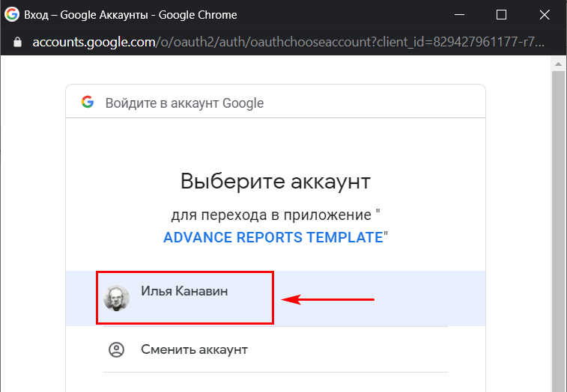Maximize the Google sign-in popup window

click(x=501, y=15)
